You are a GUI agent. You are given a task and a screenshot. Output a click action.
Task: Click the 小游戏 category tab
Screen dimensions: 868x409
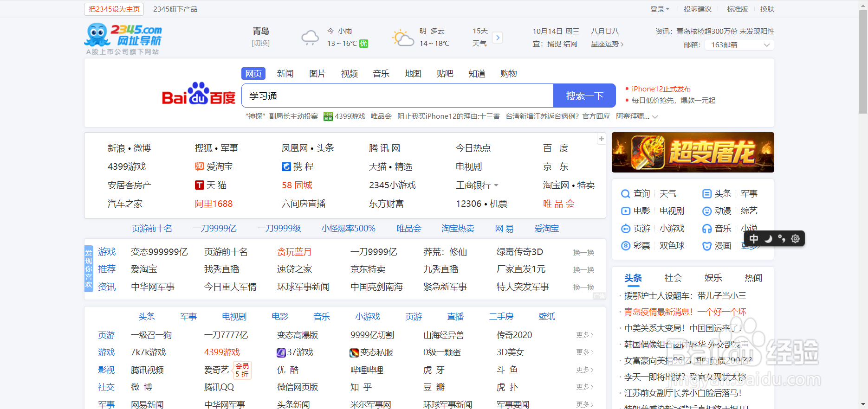(x=368, y=317)
